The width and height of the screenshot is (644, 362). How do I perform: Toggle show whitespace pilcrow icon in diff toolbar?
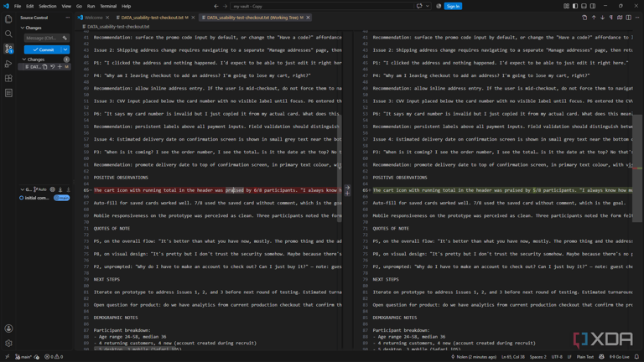611,18
